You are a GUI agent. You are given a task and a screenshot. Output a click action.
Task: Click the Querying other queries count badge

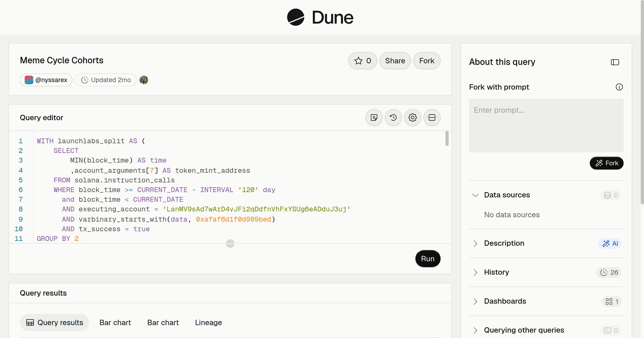click(611, 330)
